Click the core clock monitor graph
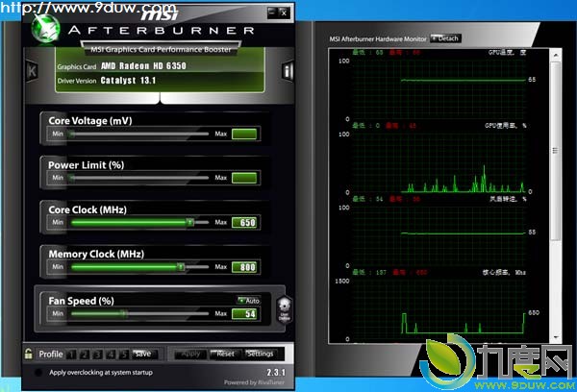The height and width of the screenshot is (392, 577). pos(438,310)
